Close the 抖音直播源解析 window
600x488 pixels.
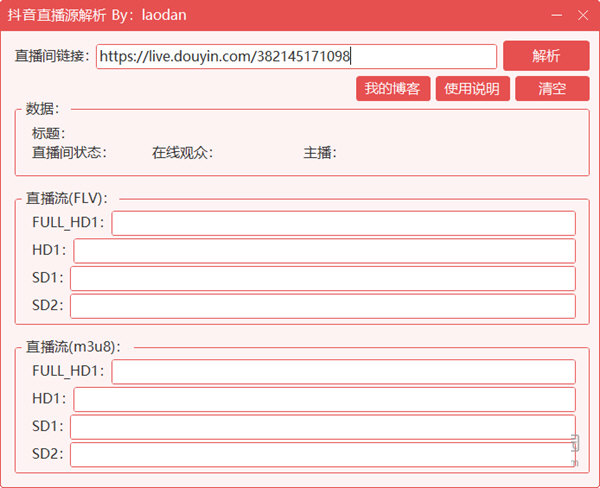pyautogui.click(x=583, y=15)
